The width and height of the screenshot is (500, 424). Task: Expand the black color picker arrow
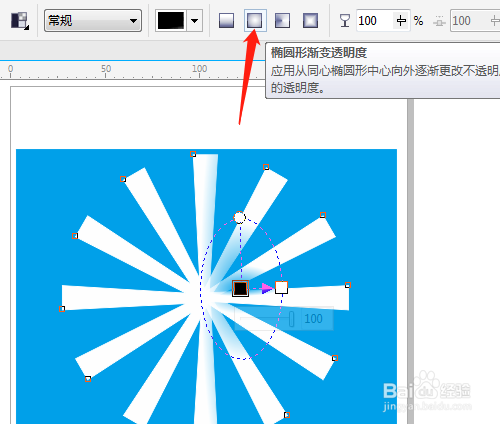click(x=195, y=21)
